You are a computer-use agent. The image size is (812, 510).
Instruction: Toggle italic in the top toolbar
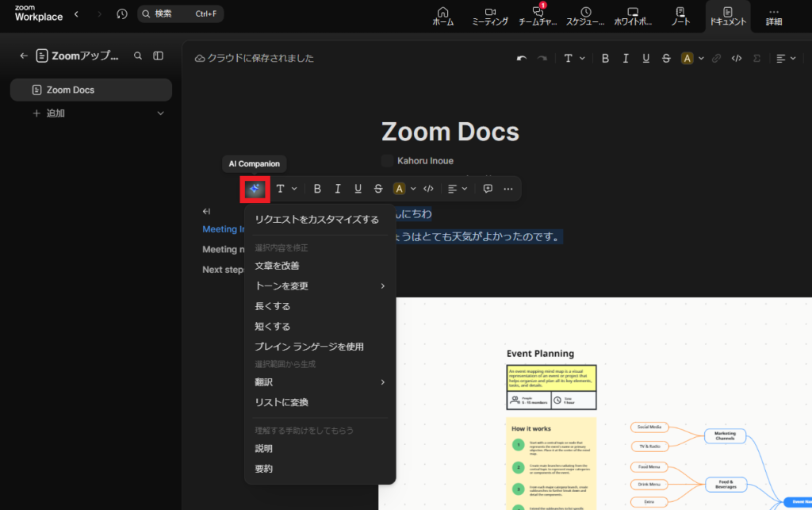click(626, 58)
